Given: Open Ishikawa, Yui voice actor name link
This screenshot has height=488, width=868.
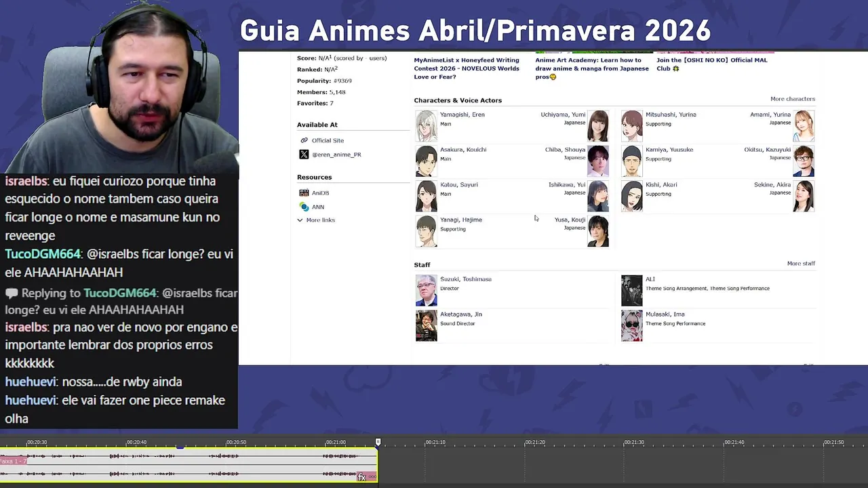Looking at the screenshot, I should click(567, 185).
